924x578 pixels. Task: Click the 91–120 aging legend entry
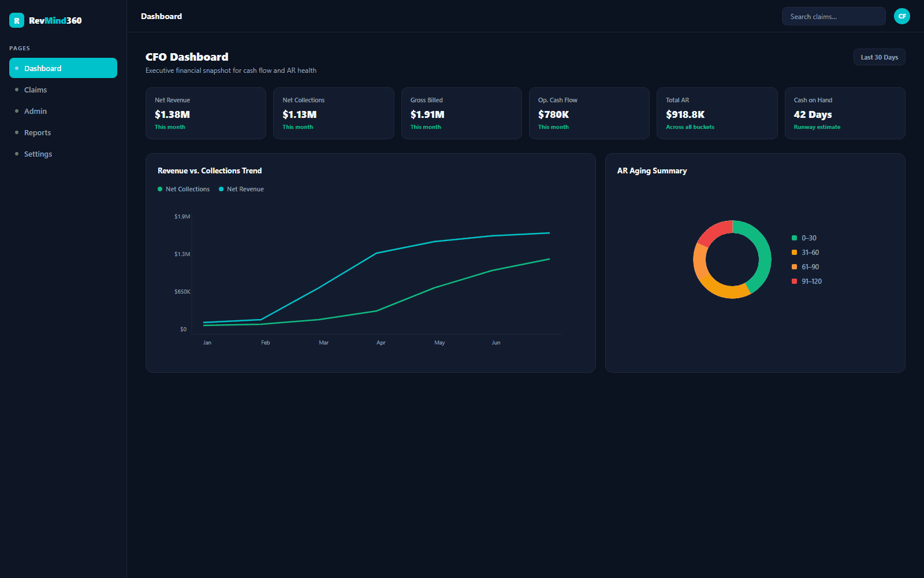pyautogui.click(x=807, y=281)
